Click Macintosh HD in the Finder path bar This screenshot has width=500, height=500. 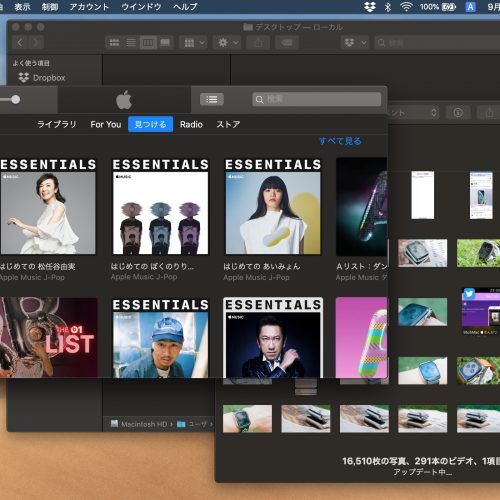pos(139,424)
